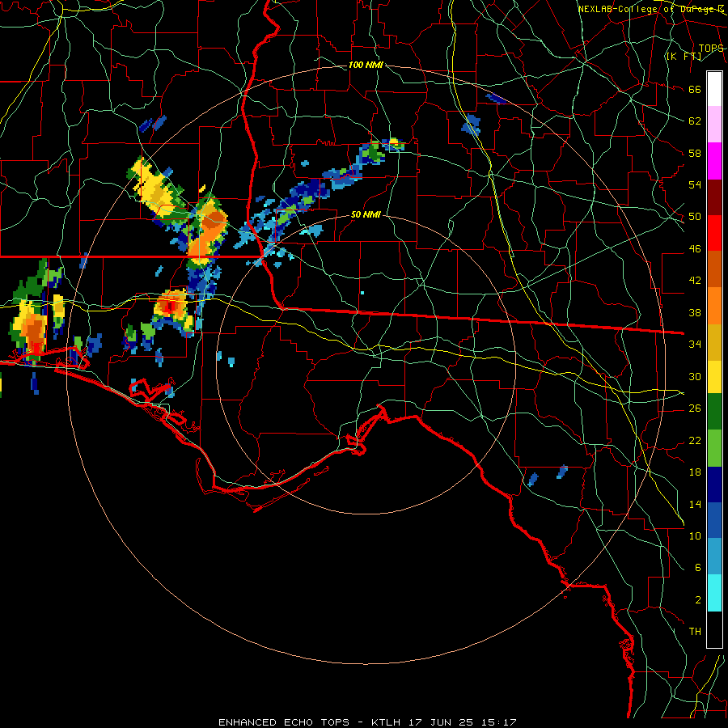Select the 10 legend label
The height and width of the screenshot is (728, 728).
click(695, 535)
